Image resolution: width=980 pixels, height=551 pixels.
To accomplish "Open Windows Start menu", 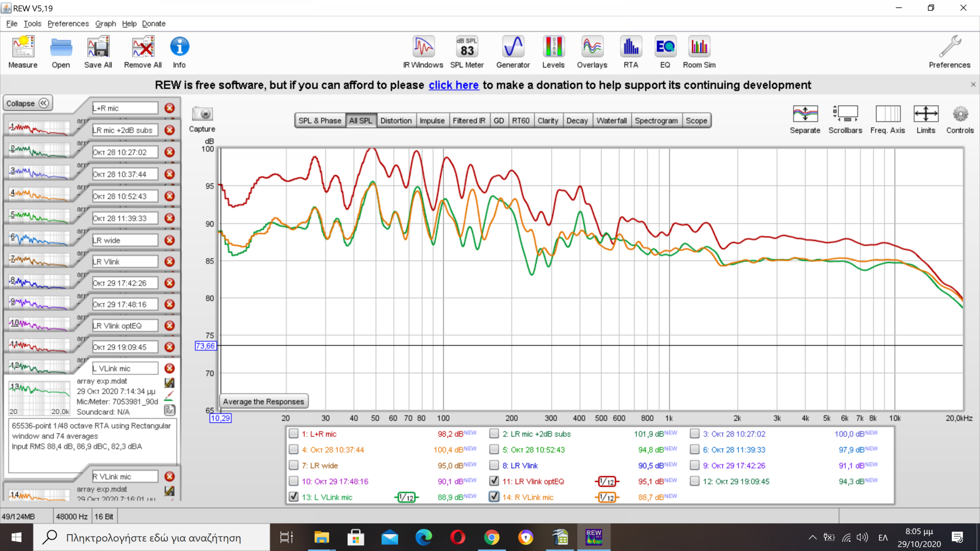I will 16,537.
